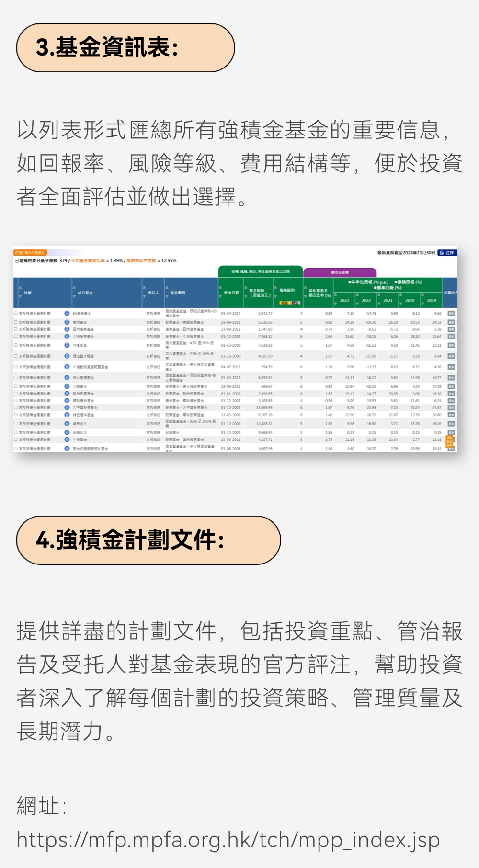Open the mfp.mpfa.org.hk website link
The width and height of the screenshot is (479, 868).
(x=228, y=839)
